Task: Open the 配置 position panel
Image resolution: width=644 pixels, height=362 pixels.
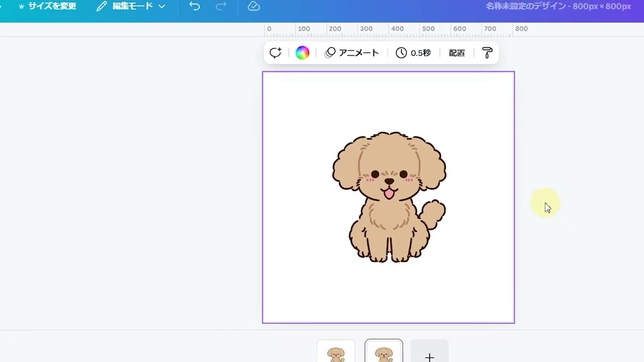Action: coord(457,53)
